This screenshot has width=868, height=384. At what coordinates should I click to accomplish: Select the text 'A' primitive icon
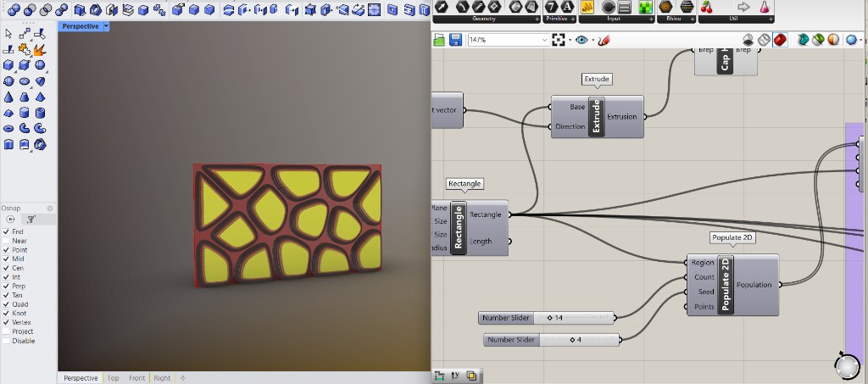tap(567, 7)
